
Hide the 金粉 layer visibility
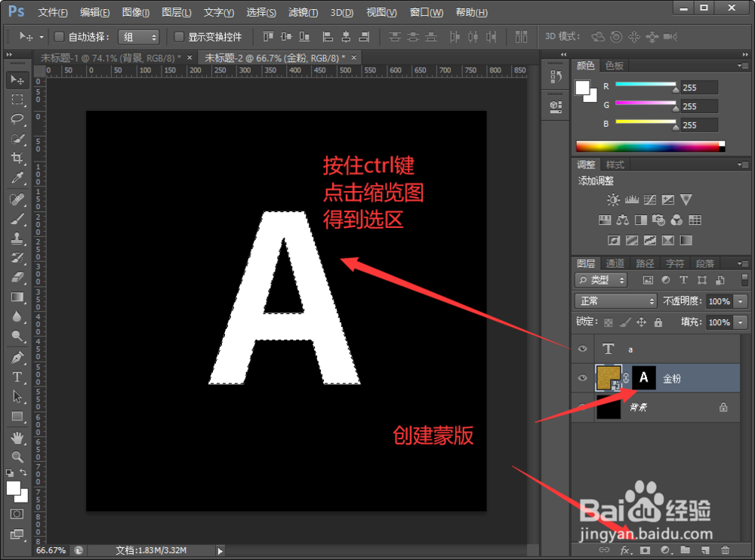[581, 378]
